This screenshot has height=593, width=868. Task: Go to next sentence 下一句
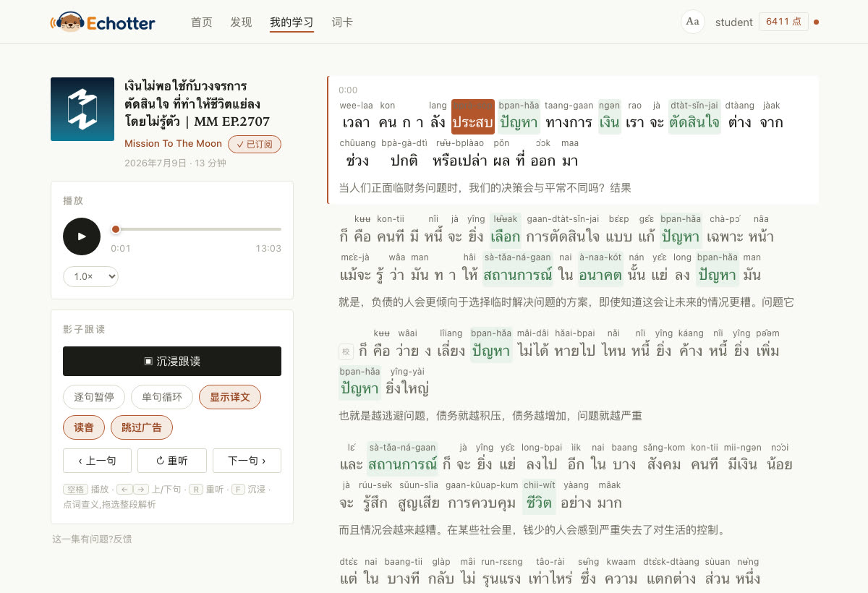coord(247,461)
